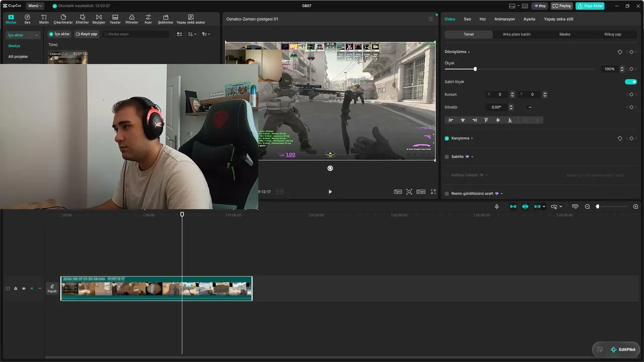Open the media sort order dropdown
The image size is (644, 362).
(x=192, y=34)
